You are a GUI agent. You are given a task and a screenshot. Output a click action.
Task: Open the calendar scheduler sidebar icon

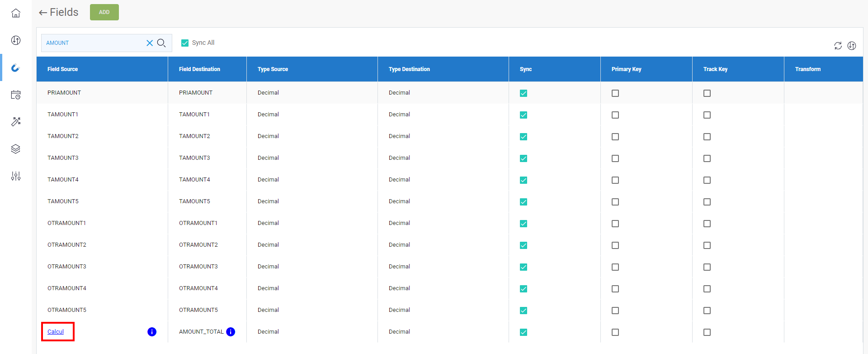16,95
